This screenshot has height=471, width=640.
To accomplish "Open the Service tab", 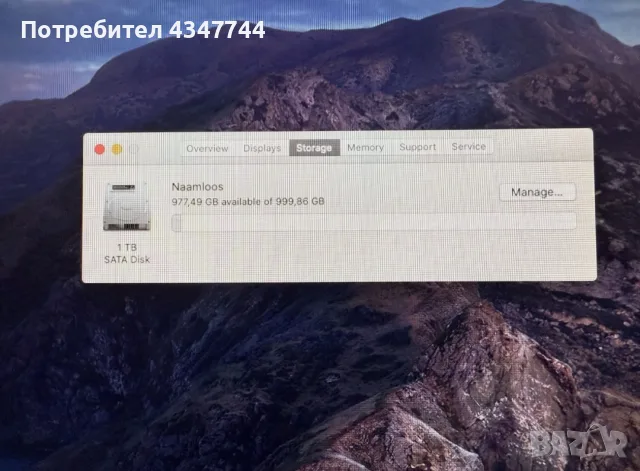I will [x=468, y=147].
